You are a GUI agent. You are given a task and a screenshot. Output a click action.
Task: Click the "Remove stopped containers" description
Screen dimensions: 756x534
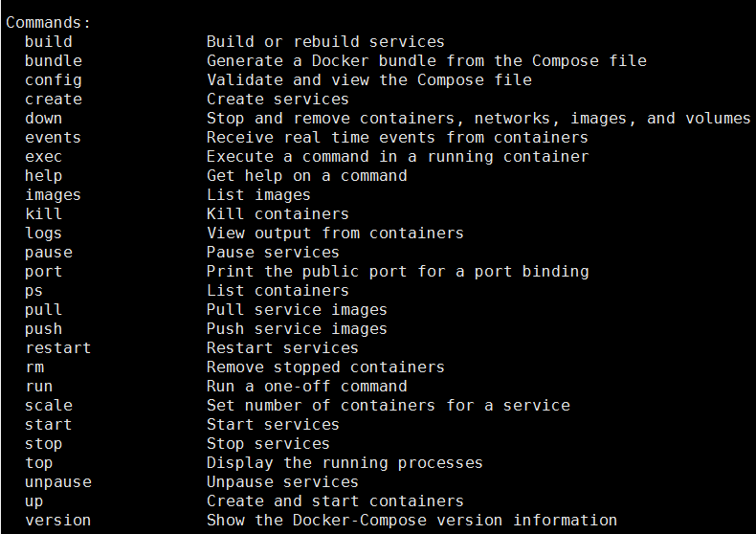pos(325,367)
